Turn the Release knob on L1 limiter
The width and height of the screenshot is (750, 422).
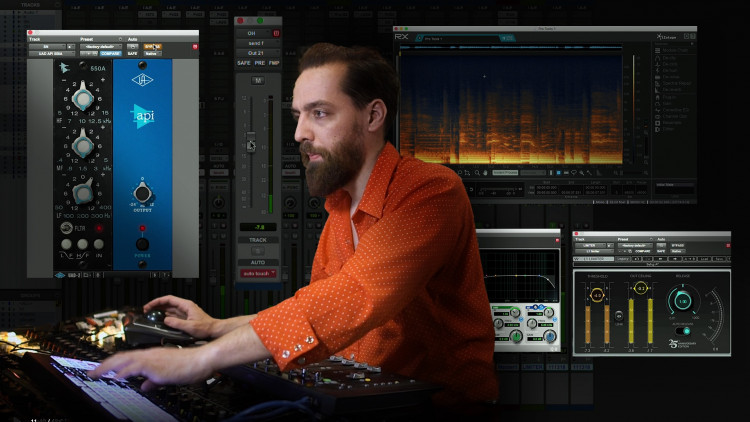click(682, 301)
